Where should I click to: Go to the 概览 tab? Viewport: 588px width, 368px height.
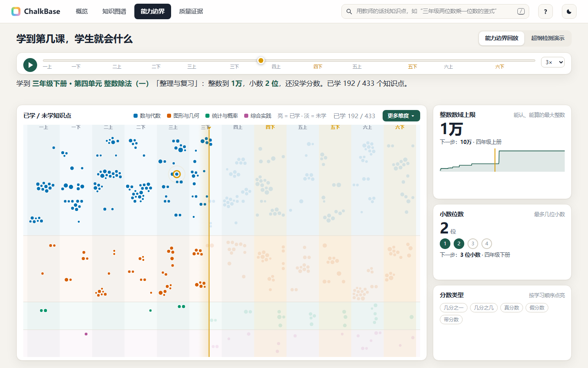tap(82, 11)
